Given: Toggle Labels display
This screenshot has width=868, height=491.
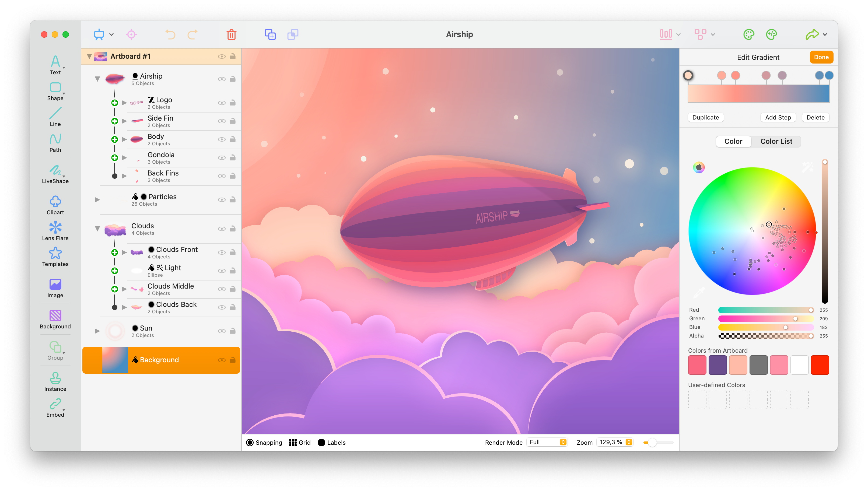Looking at the screenshot, I should click(x=332, y=443).
